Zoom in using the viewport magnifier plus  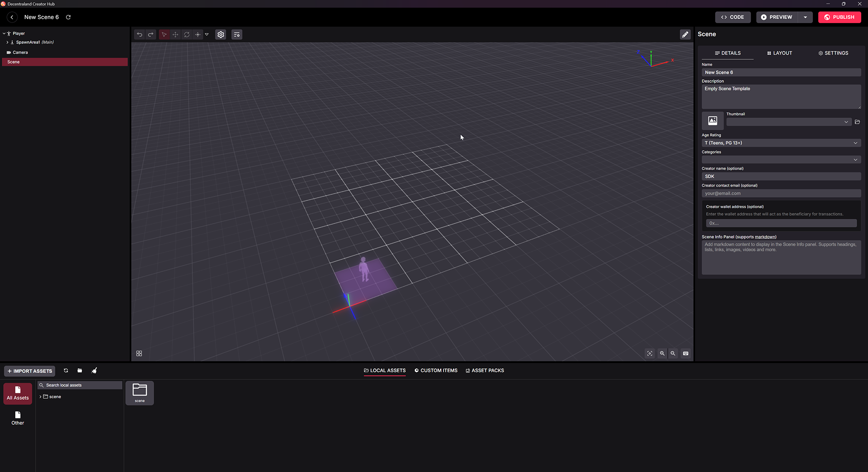(x=662, y=354)
